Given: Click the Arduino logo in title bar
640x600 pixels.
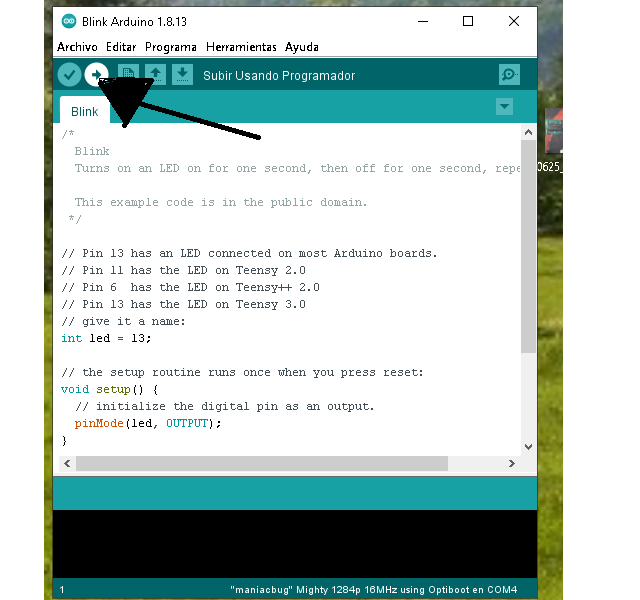Looking at the screenshot, I should tap(69, 21).
